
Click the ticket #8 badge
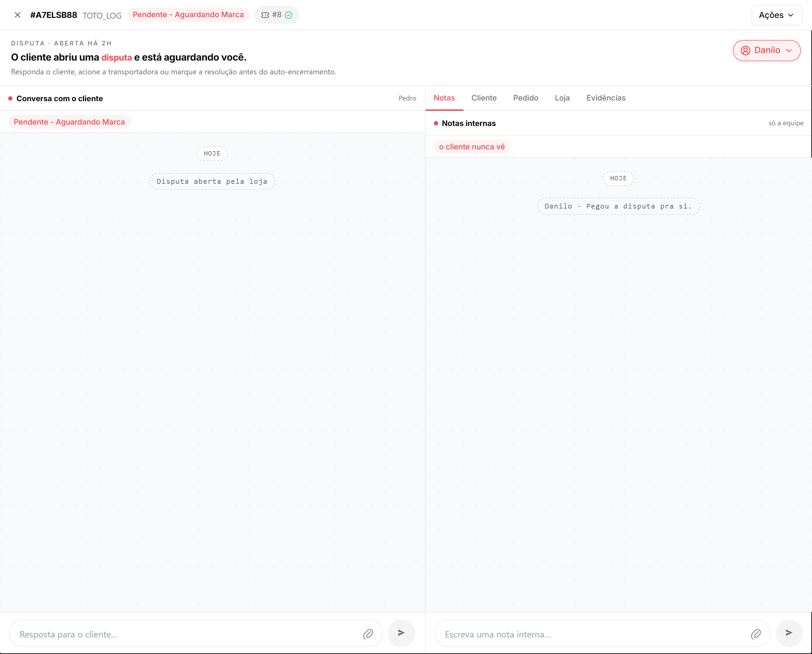tap(277, 15)
